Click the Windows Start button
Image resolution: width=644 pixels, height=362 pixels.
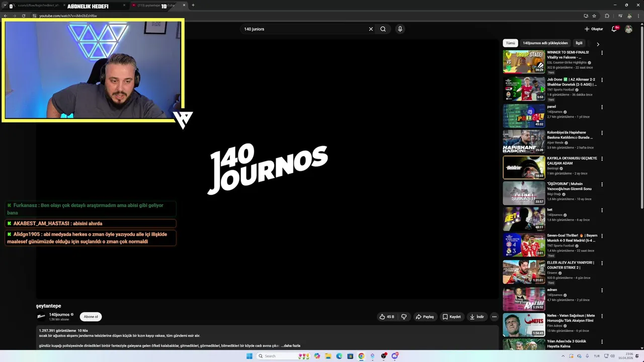click(249, 356)
